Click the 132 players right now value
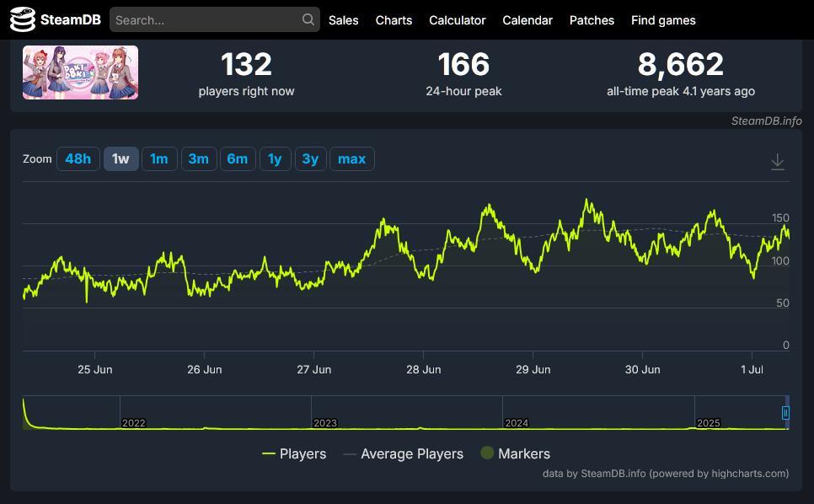The height and width of the screenshot is (504, 814). [246, 64]
